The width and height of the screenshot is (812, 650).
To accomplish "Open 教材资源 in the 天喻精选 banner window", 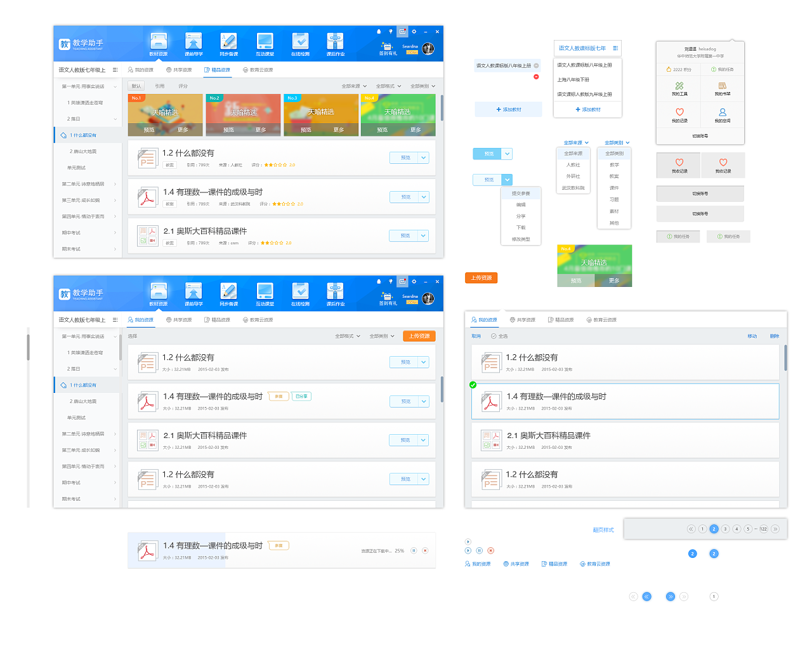I will 159,44.
